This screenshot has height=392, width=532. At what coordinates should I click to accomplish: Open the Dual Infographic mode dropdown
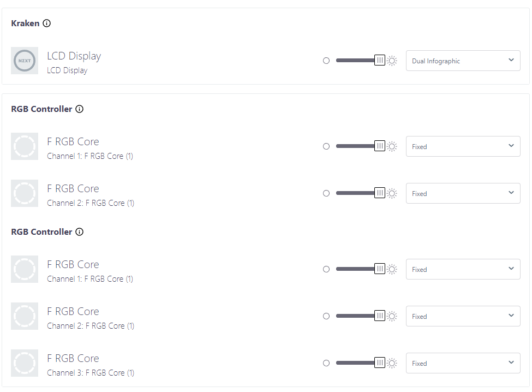click(x=463, y=61)
